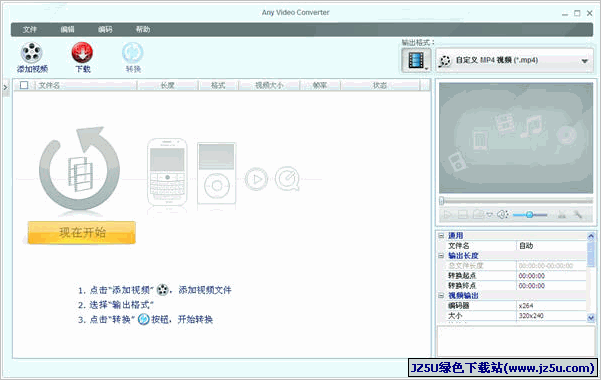The height and width of the screenshot is (380, 601).
Task: Tick the select-all checkbox beside 文件名
Action: point(24,85)
